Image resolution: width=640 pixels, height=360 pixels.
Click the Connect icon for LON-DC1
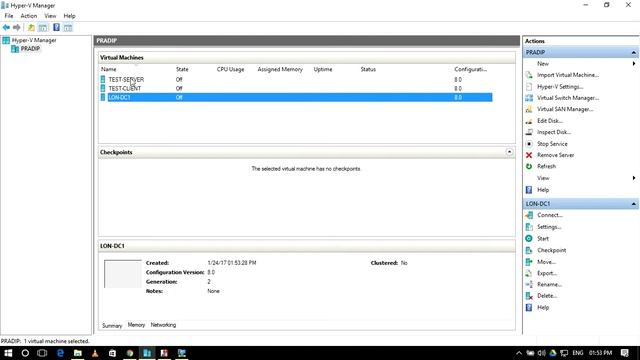(x=529, y=215)
